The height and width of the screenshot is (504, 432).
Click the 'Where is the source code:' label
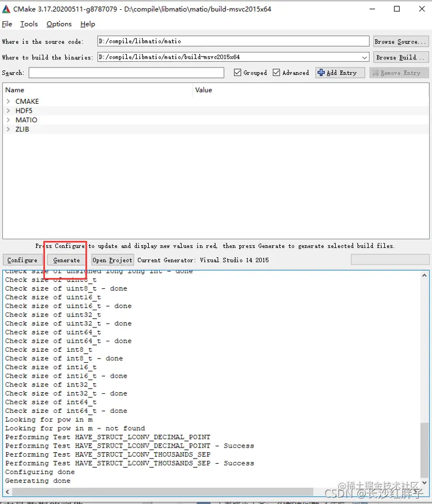tap(43, 42)
